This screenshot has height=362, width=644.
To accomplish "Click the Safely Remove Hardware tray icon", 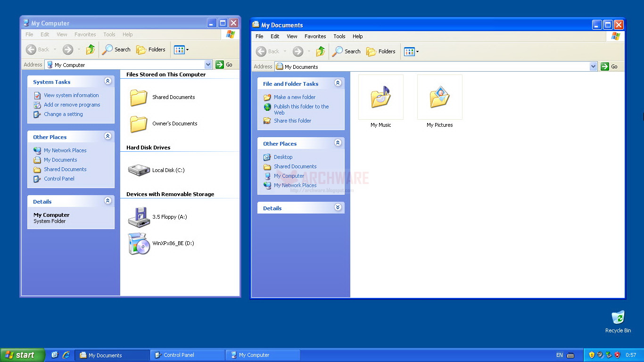I will [x=609, y=355].
